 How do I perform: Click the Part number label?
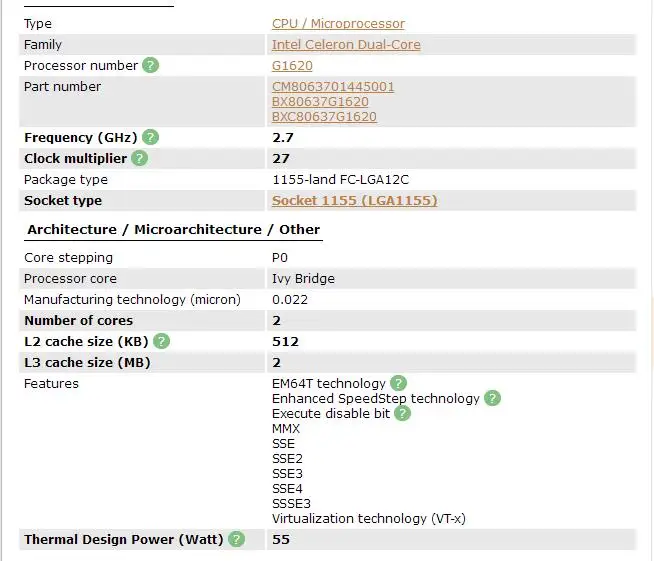click(x=63, y=87)
